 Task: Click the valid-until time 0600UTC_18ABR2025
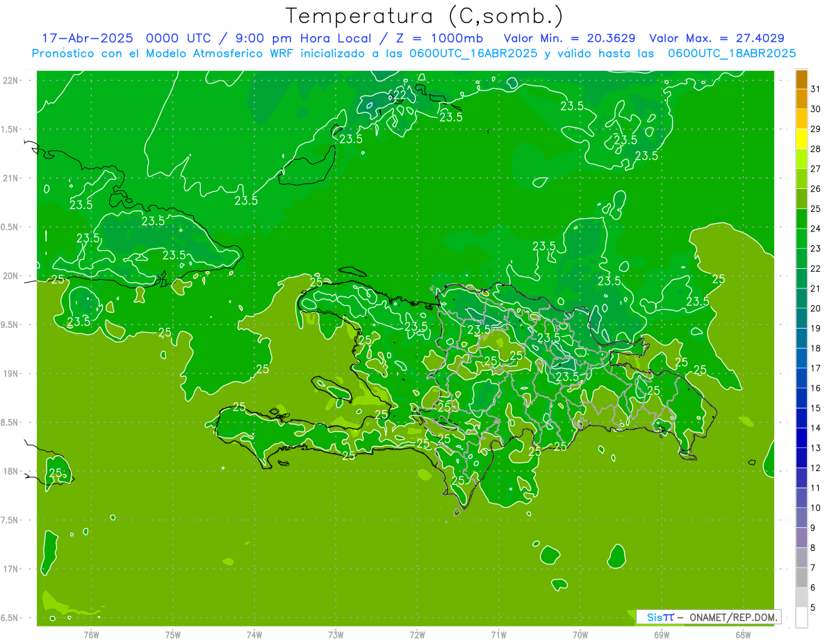click(731, 53)
